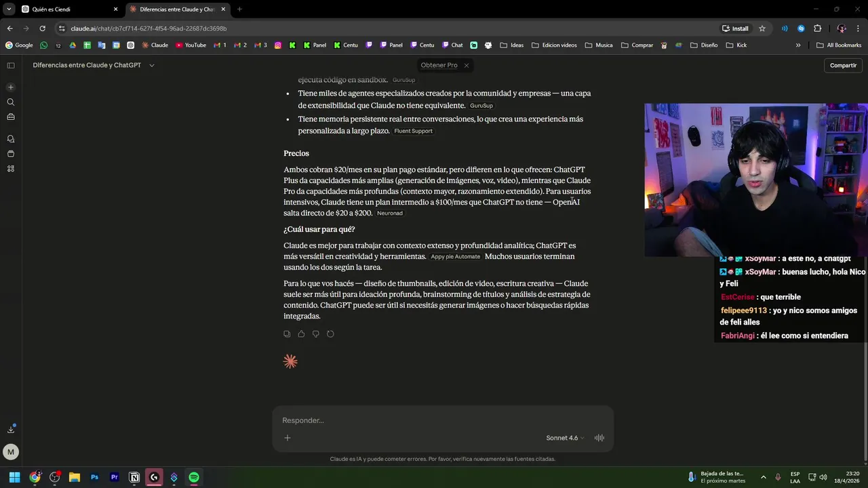868x488 pixels.
Task: Copy Claude's response with the copy icon
Action: (287, 334)
